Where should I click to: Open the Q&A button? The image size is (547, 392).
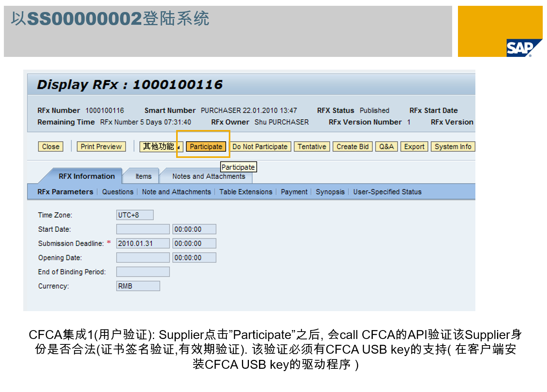pos(386,147)
